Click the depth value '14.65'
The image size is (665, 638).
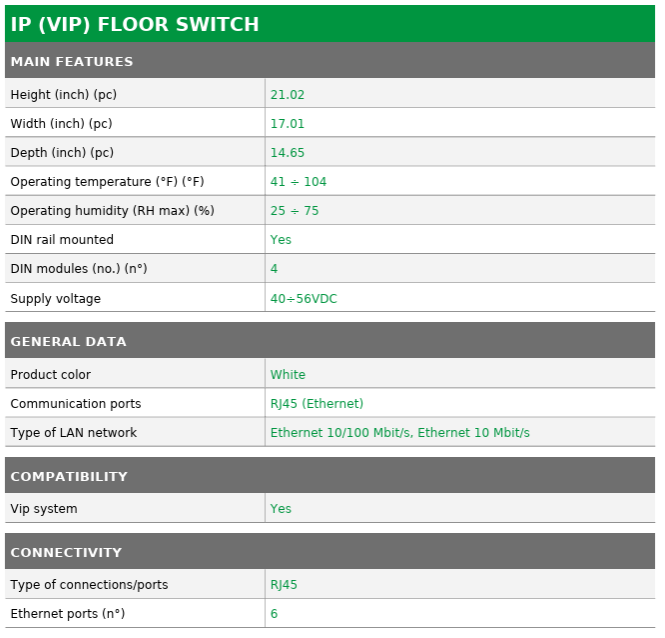click(x=288, y=152)
